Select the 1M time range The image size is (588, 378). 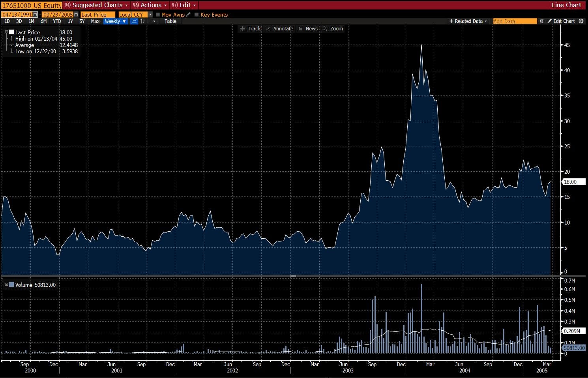(x=31, y=21)
